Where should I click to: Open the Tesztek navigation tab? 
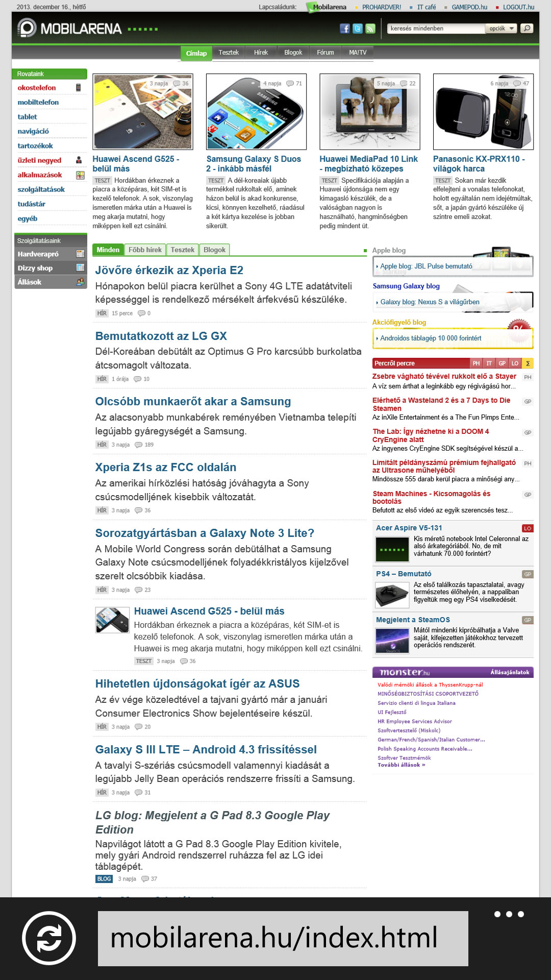229,53
